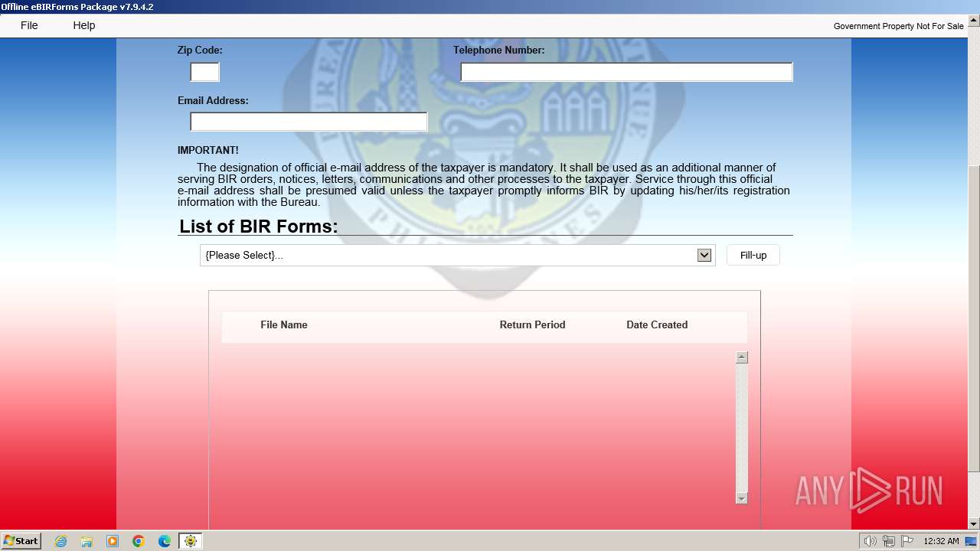Open Action Center flag icon
Viewport: 980px width, 551px height.
pos(907,541)
